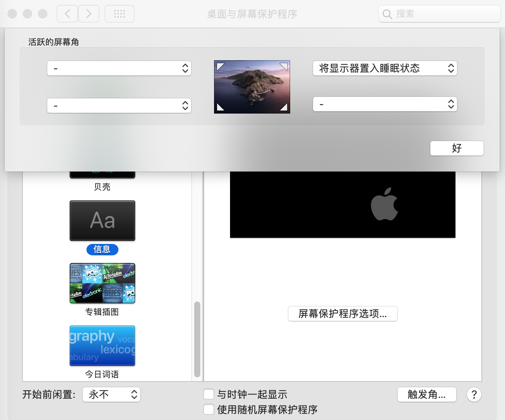Select the 今日词语 screen saver thumbnail
This screenshot has width=505, height=420.
click(x=102, y=346)
